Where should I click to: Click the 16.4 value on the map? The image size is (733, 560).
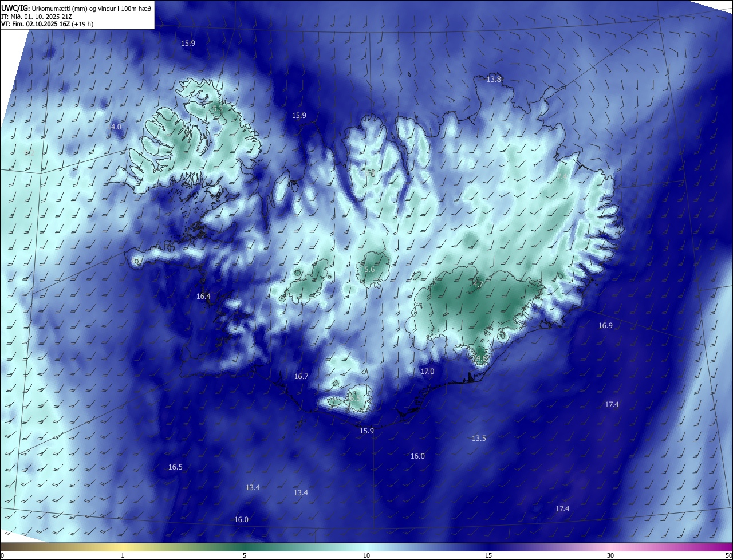coord(203,296)
